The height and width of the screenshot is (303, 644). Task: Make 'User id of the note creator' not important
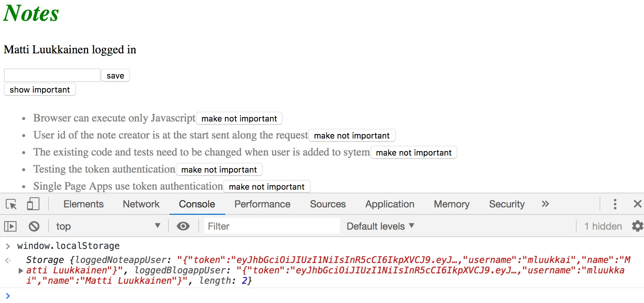[352, 136]
